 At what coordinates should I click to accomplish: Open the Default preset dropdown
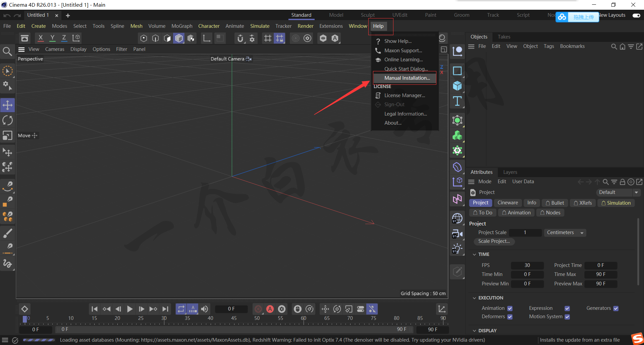(618, 192)
